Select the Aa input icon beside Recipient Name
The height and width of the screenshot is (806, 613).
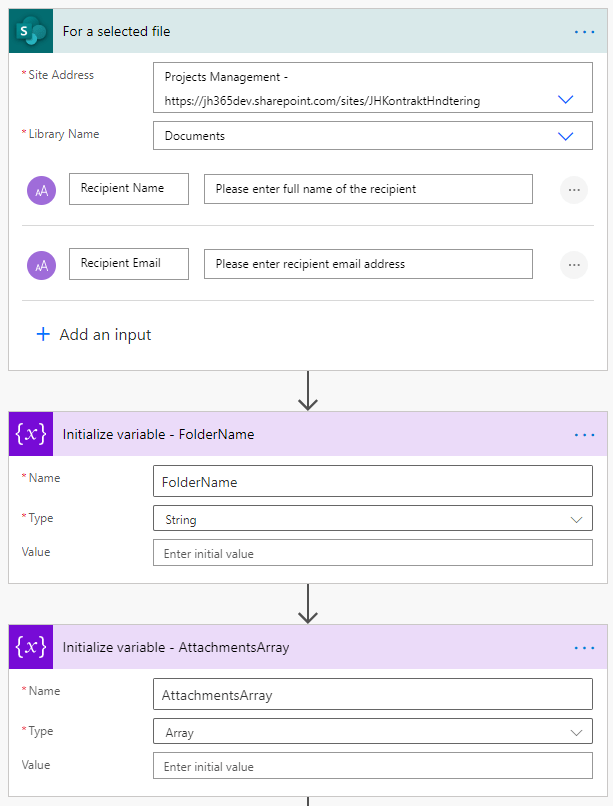tap(41, 189)
